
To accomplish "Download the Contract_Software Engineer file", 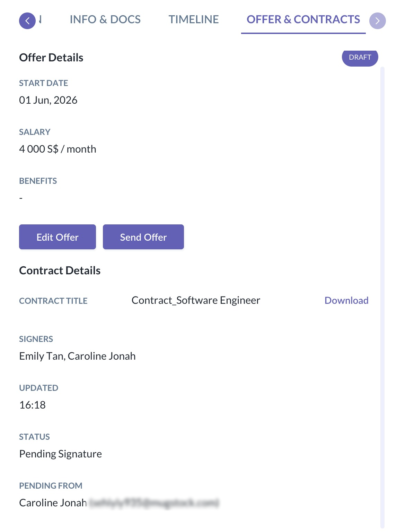I will pyautogui.click(x=346, y=300).
